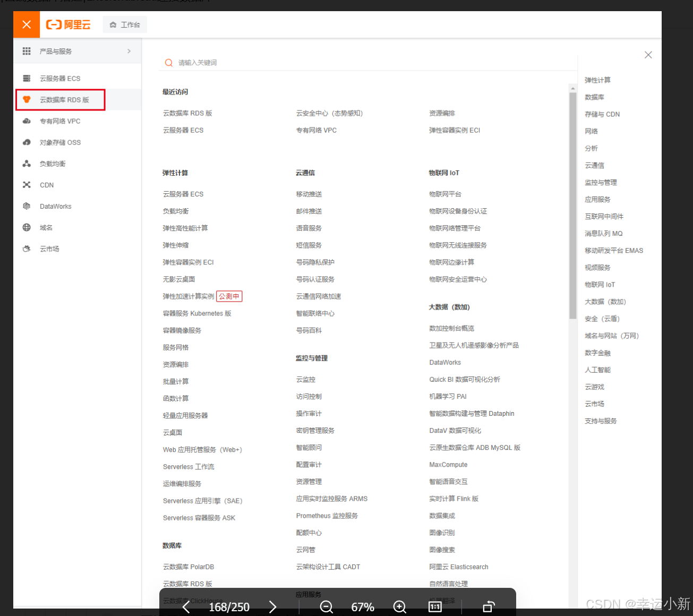The image size is (693, 616).
Task: Click the 对象存储 OSS sidebar icon
Action: 27,142
